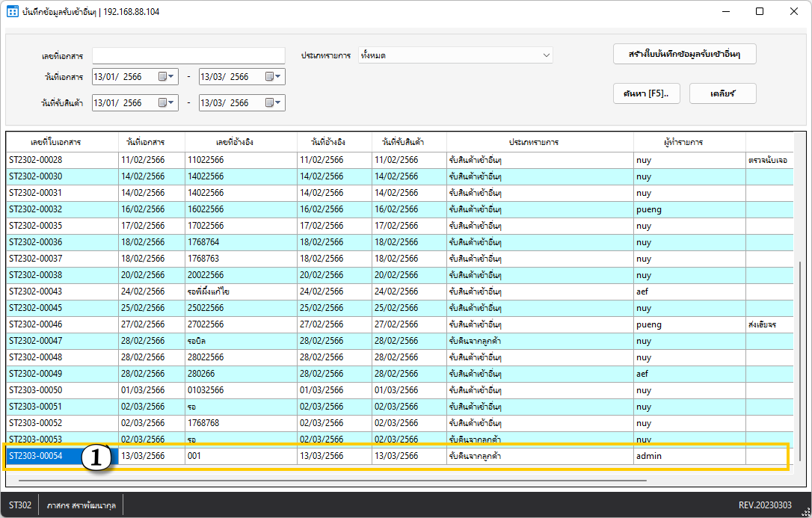The image size is (812, 518).
Task: Select row ST2302-00043
Action: coord(45,292)
